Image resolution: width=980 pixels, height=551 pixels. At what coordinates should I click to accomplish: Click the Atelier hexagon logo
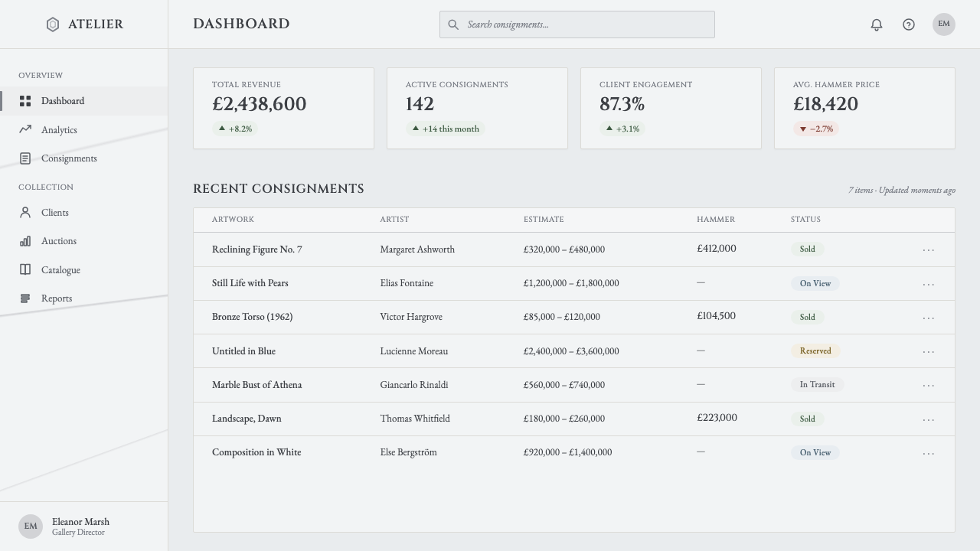(53, 24)
